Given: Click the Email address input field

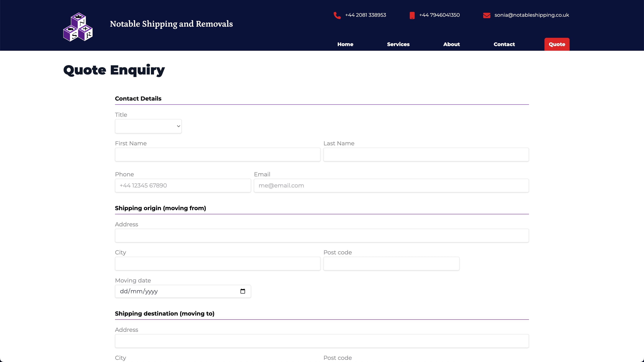Looking at the screenshot, I should 391,185.
